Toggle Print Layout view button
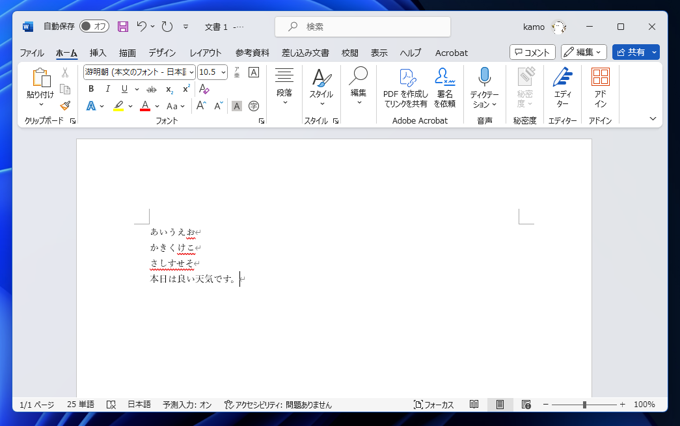Viewport: 680px width, 426px height. coord(500,405)
